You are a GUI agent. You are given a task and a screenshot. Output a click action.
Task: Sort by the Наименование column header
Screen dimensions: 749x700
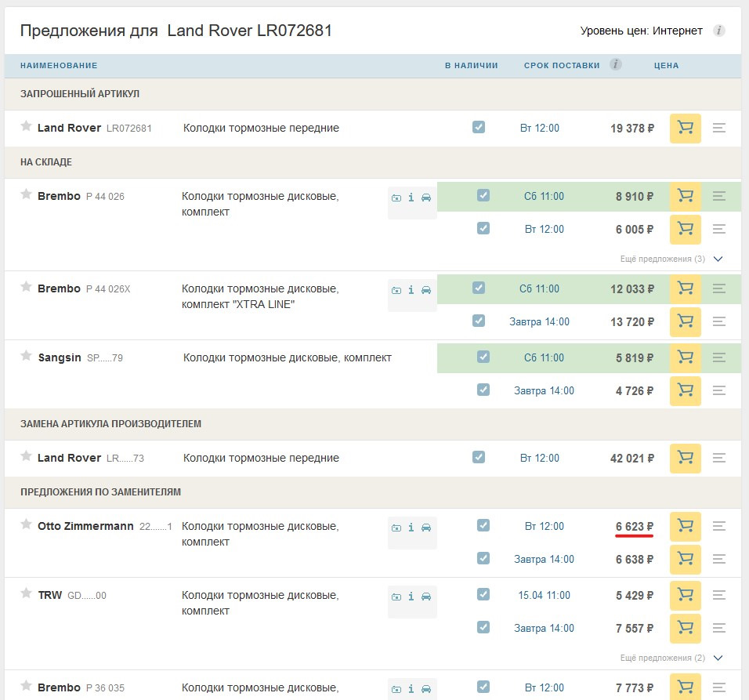(x=59, y=65)
